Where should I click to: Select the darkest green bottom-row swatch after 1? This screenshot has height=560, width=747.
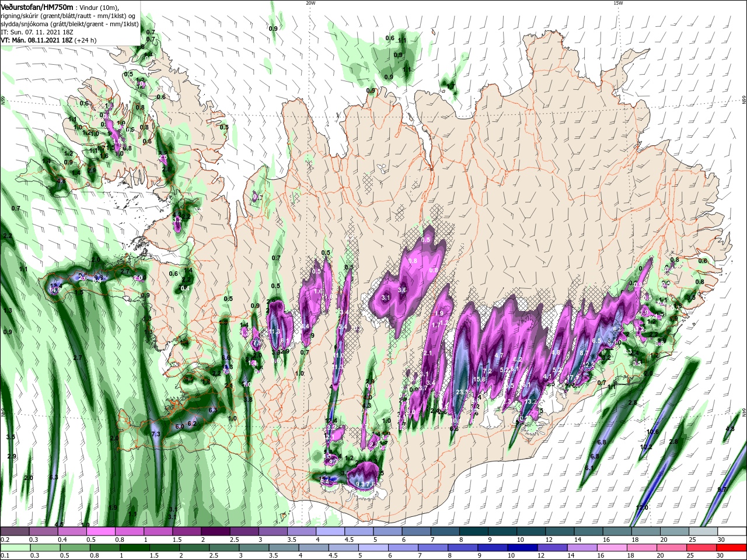[x=134, y=548]
